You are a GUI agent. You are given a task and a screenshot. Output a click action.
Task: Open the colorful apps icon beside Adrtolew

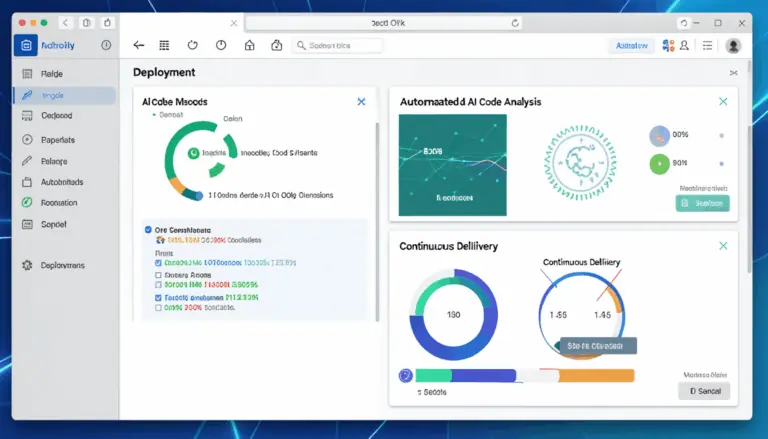tap(668, 46)
